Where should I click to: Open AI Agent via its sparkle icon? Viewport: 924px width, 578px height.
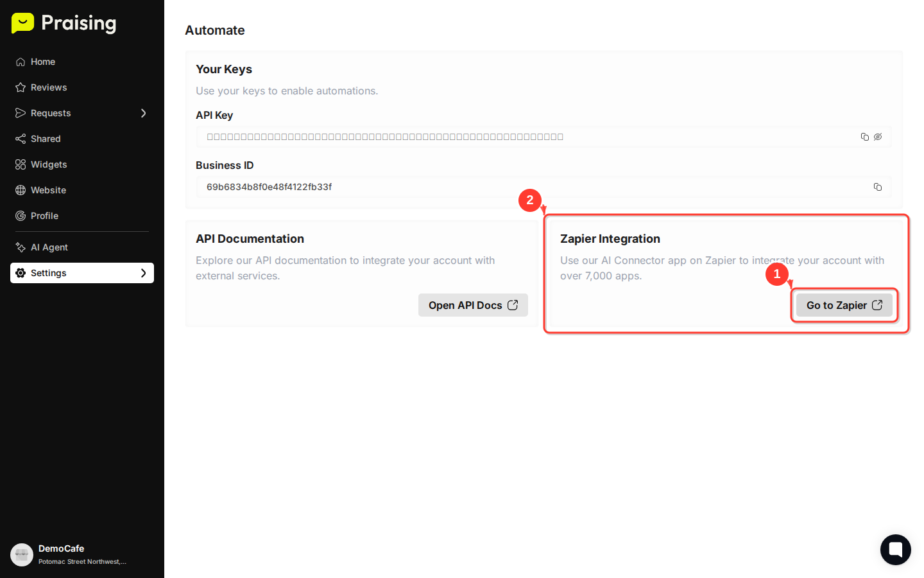[x=20, y=247]
